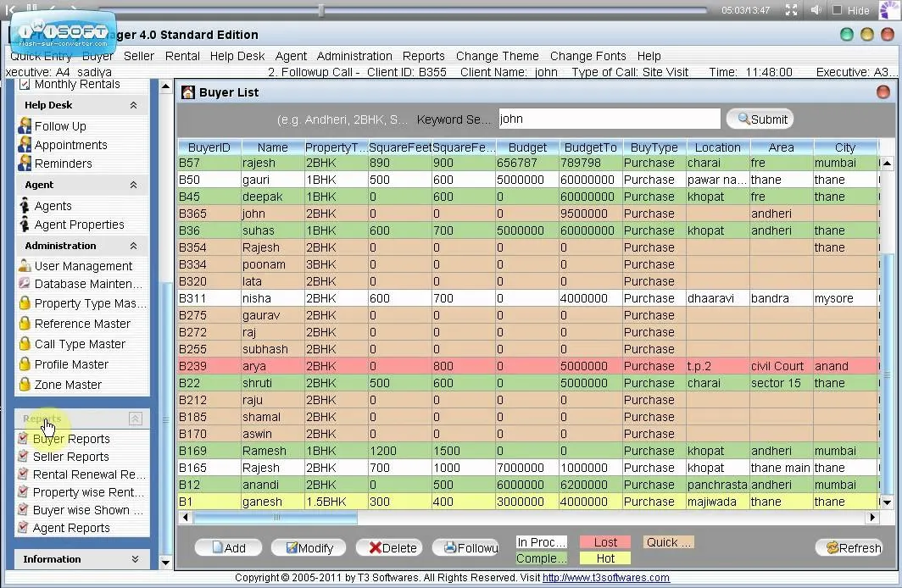Screen dimensions: 902x588
Task: Visit the t3softwares.com link
Action: 606,578
